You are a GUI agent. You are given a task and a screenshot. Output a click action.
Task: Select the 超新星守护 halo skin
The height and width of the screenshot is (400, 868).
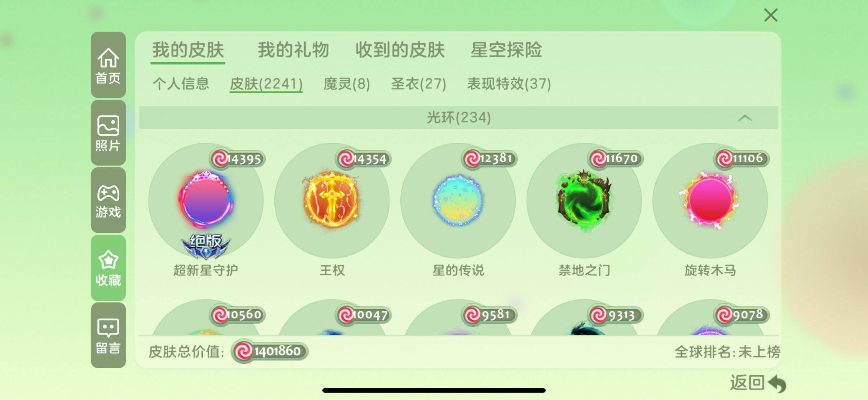(x=206, y=201)
